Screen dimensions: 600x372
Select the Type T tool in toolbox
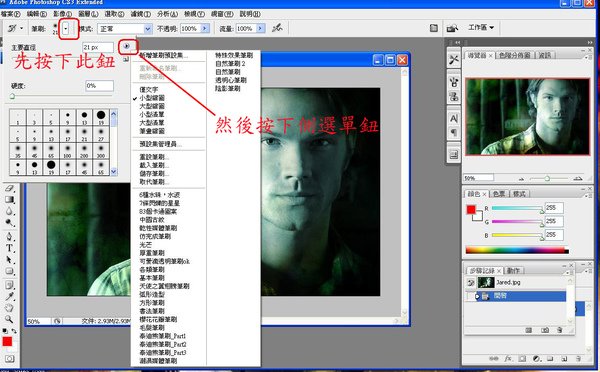10,248
